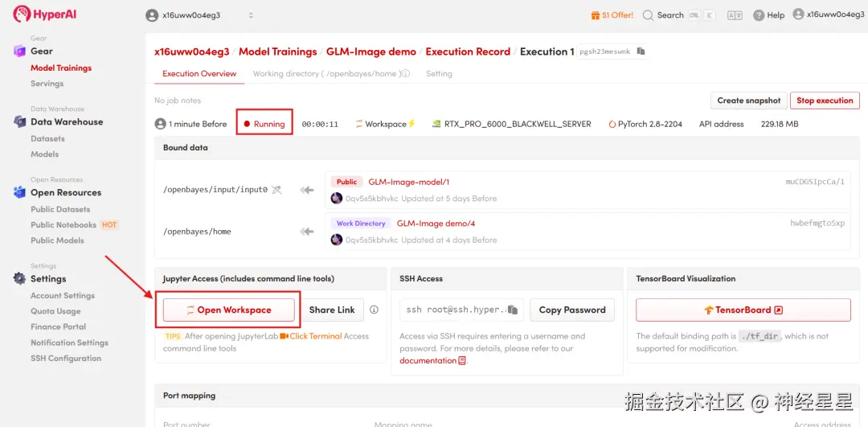Open GLM-Image demo/4 work directory link
This screenshot has height=427, width=868.
click(436, 224)
